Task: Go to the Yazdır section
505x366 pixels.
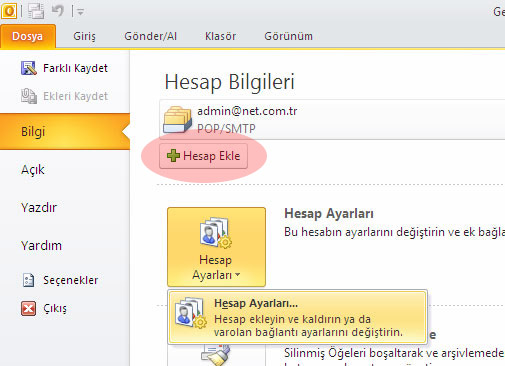Action: point(39,208)
